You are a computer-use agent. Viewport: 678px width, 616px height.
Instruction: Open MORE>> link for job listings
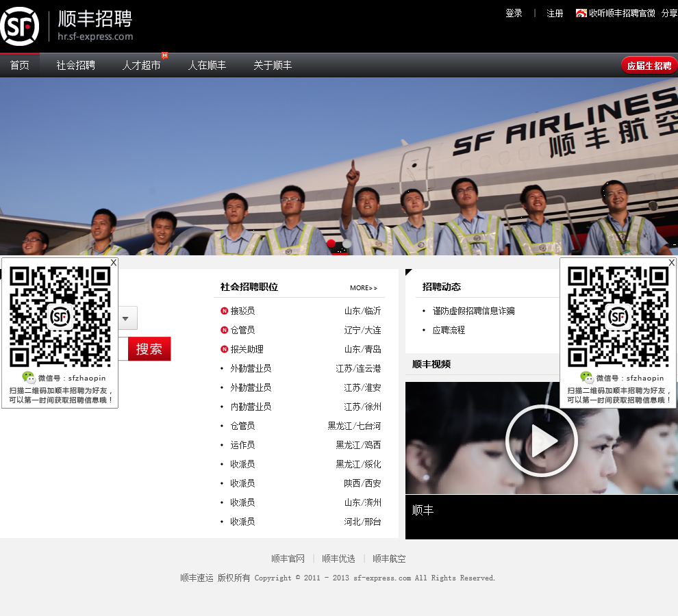tap(364, 288)
